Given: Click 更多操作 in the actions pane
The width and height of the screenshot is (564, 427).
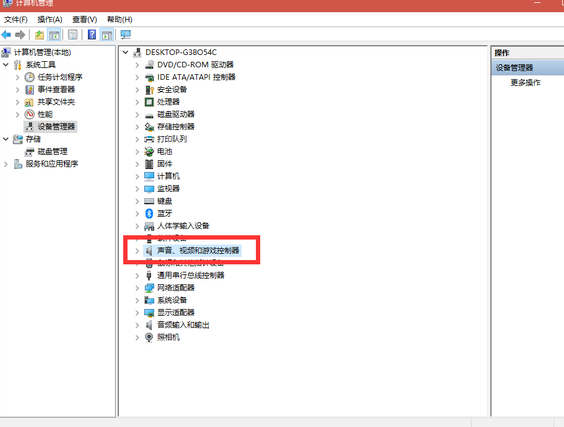Looking at the screenshot, I should pyautogui.click(x=526, y=83).
